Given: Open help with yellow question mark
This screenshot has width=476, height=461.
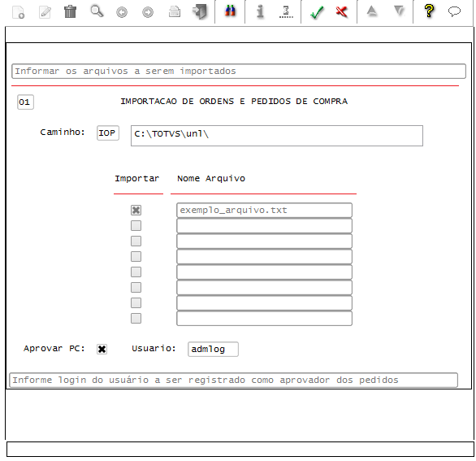Looking at the screenshot, I should [429, 11].
